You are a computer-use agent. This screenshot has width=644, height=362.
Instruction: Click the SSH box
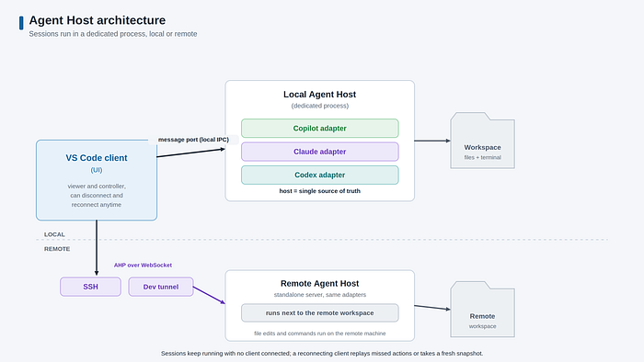coord(91,287)
